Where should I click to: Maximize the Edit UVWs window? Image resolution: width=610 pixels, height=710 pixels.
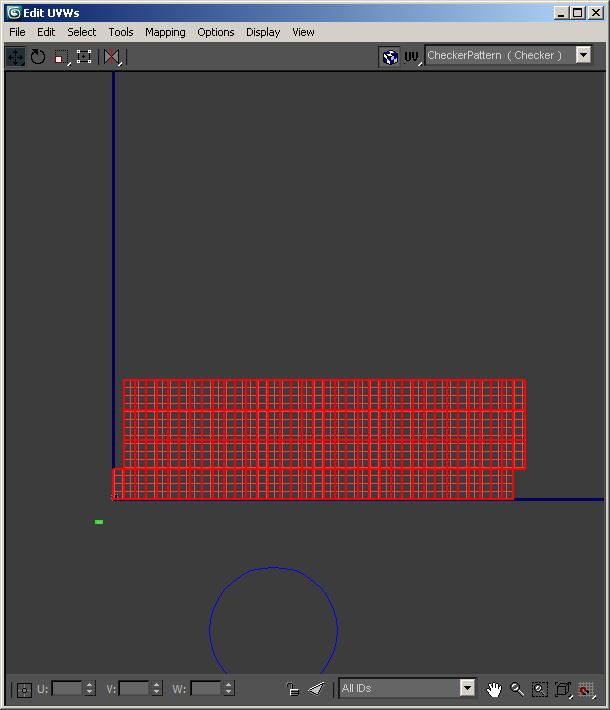[578, 13]
